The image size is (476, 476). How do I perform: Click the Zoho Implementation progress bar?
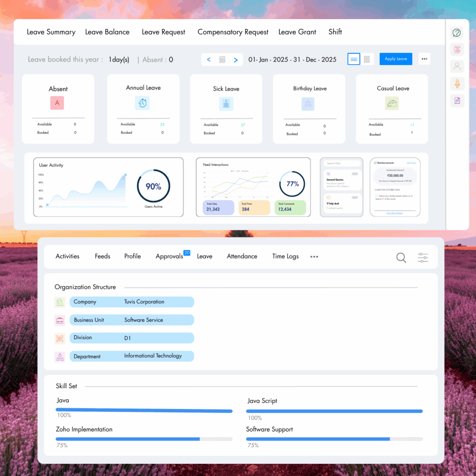pos(144,439)
